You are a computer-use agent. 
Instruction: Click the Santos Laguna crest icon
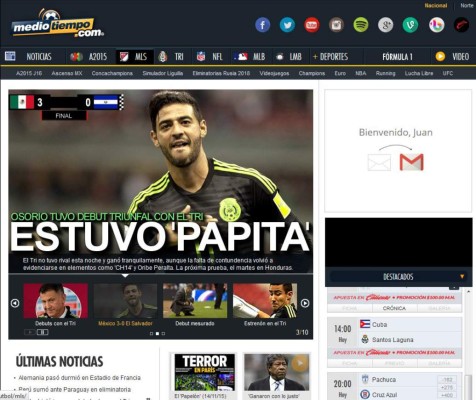[x=365, y=339]
